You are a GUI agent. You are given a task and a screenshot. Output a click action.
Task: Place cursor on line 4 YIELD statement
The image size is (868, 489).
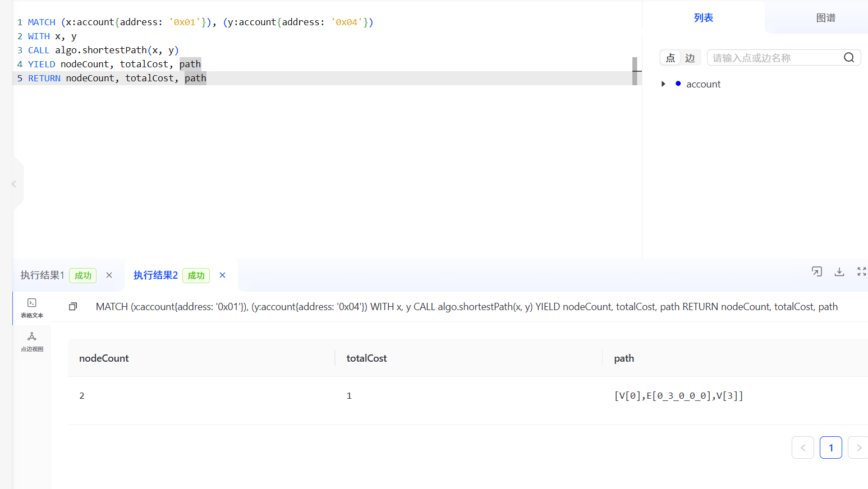[114, 64]
